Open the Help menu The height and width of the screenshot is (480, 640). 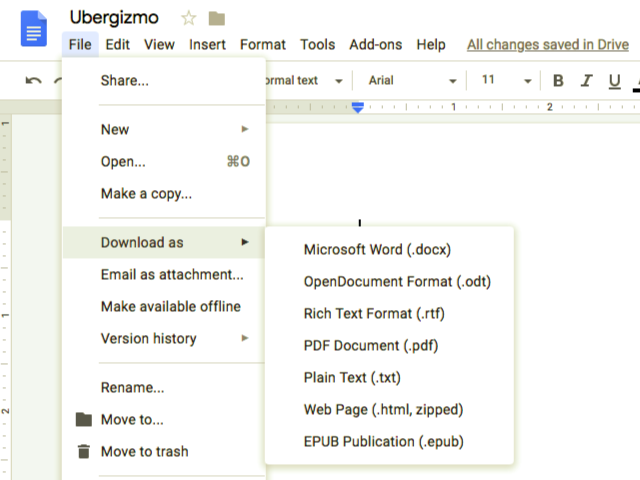431,44
